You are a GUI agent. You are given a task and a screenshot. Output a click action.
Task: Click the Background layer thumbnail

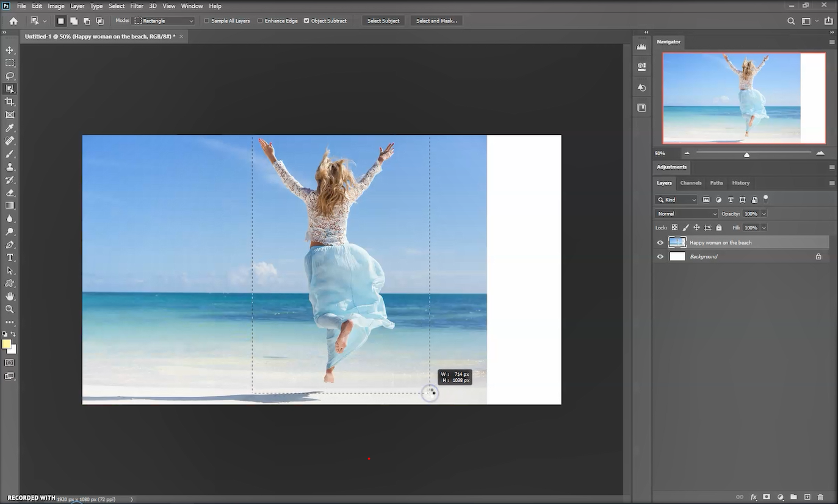(x=677, y=257)
